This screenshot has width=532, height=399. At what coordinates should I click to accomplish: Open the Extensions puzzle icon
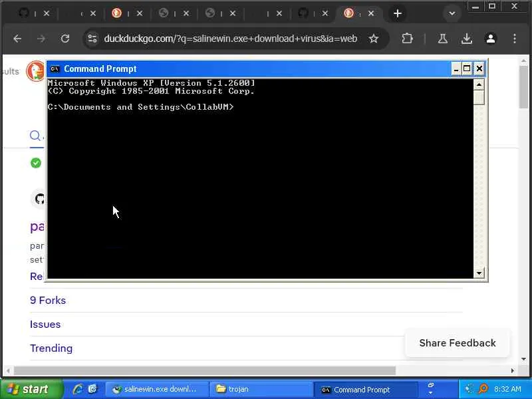click(407, 39)
